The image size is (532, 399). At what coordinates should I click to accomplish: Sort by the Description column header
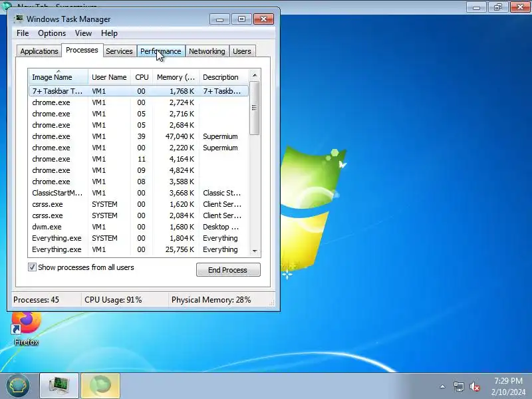point(224,77)
